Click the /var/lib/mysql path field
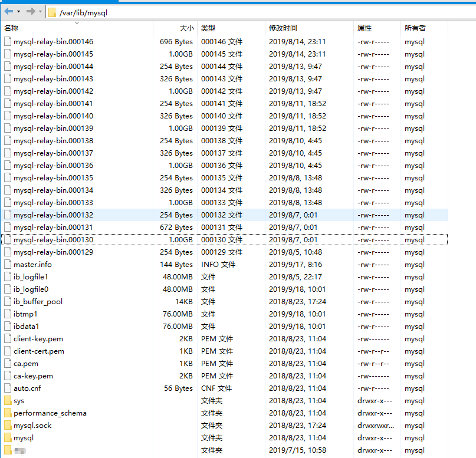This screenshot has width=476, height=458. [261, 13]
